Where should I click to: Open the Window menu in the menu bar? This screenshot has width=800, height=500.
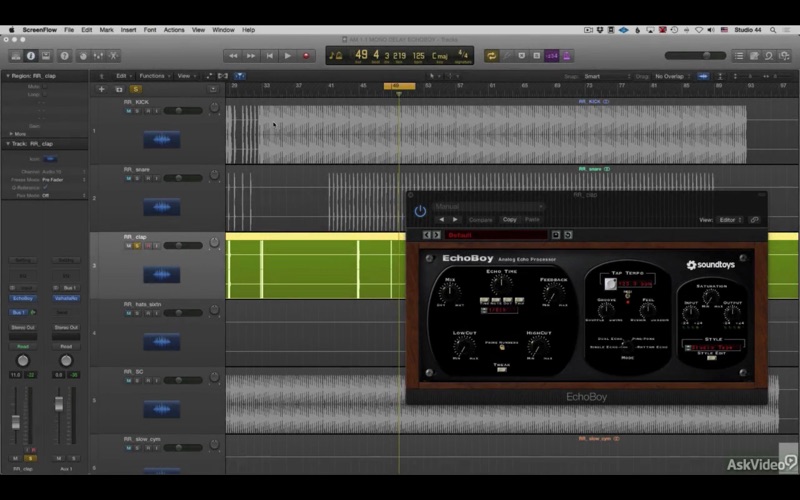pos(223,30)
